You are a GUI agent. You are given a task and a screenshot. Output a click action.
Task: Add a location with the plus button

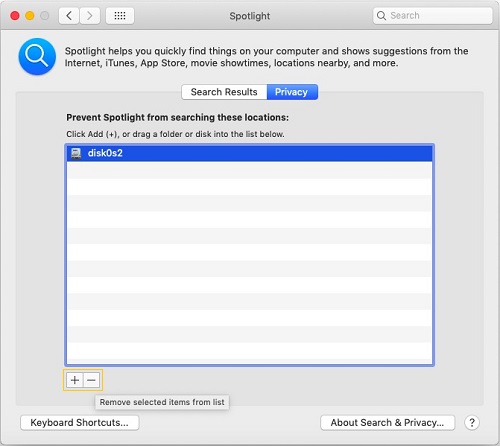click(75, 380)
